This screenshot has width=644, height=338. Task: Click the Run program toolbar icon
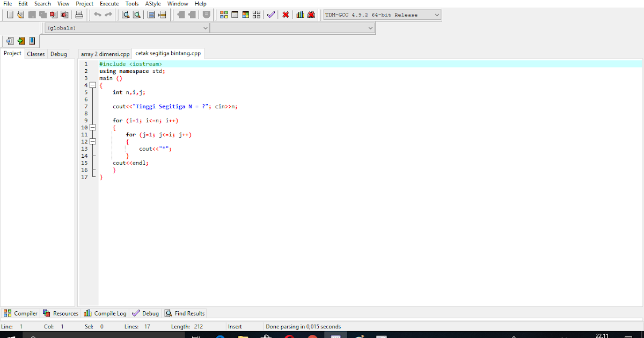(x=235, y=14)
